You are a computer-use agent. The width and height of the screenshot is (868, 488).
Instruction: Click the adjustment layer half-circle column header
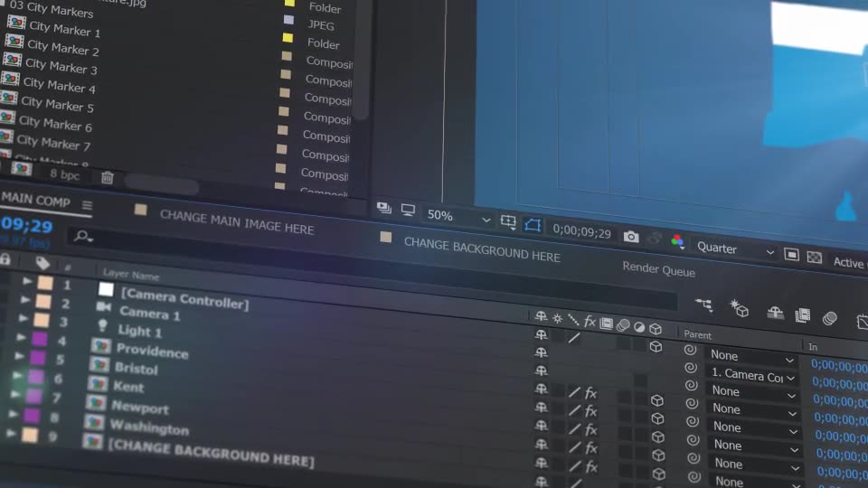point(639,327)
